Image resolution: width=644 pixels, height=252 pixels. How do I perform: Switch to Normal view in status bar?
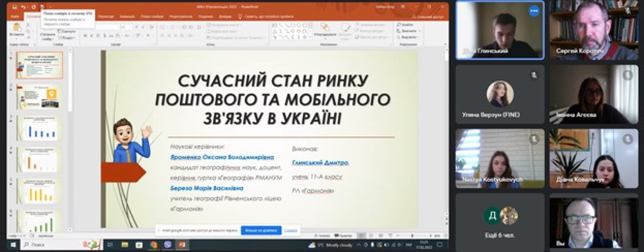(362, 236)
